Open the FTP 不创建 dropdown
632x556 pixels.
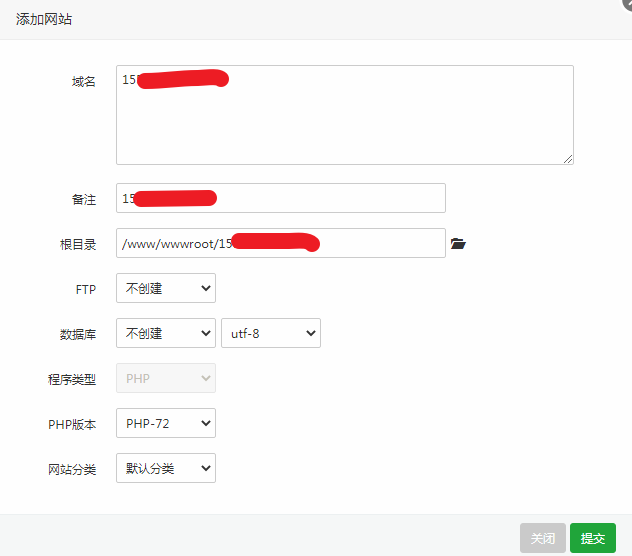166,288
